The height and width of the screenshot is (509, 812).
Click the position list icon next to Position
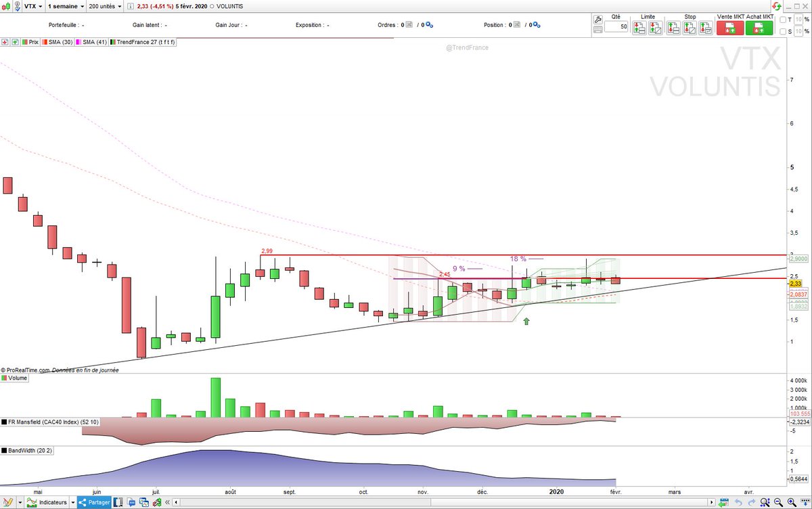coord(518,25)
